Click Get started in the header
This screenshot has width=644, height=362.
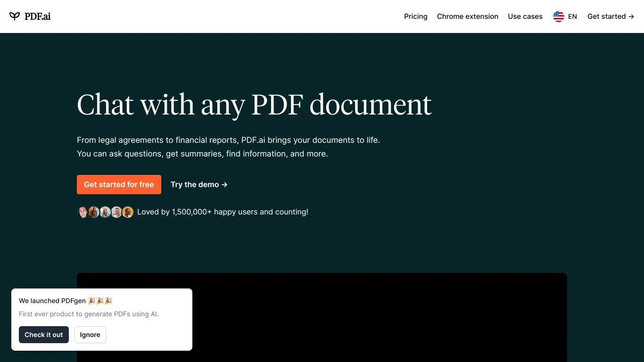coord(611,16)
